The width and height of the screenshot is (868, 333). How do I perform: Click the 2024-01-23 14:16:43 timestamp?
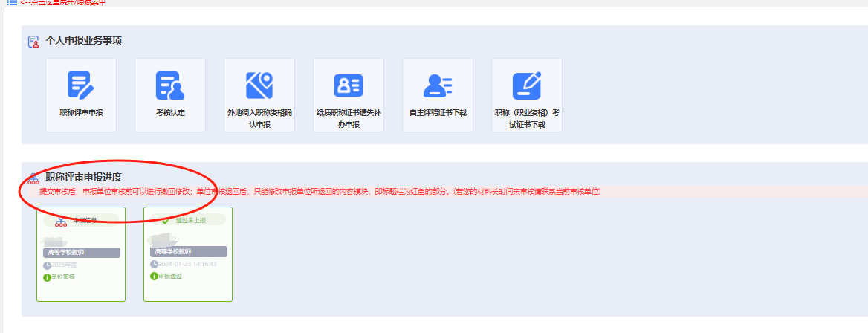187,265
